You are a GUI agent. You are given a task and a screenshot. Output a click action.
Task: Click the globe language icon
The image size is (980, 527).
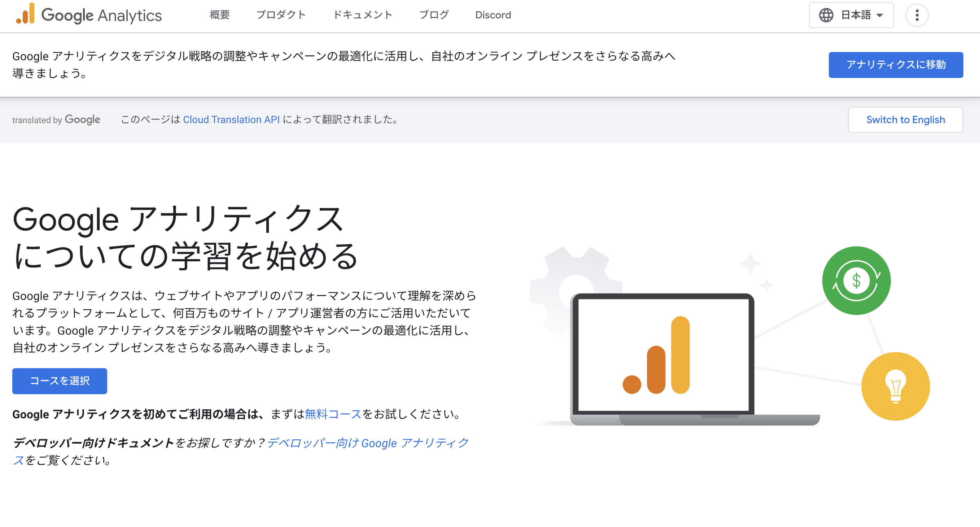(826, 15)
